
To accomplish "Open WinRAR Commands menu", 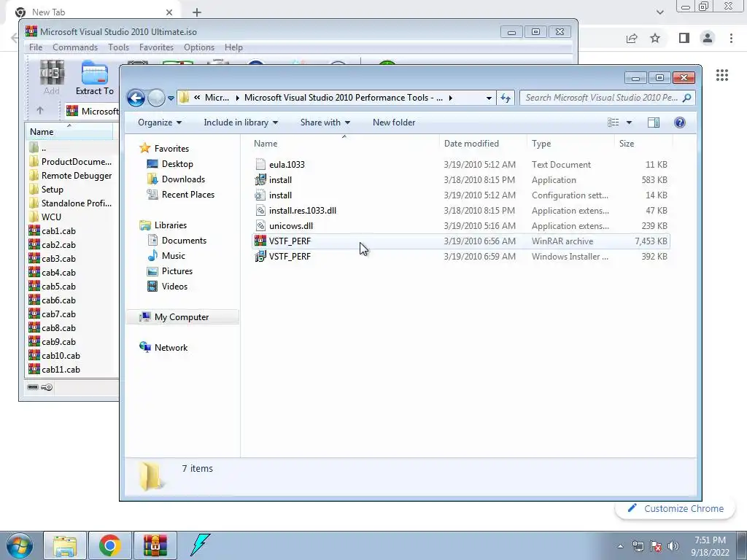I will [x=75, y=47].
